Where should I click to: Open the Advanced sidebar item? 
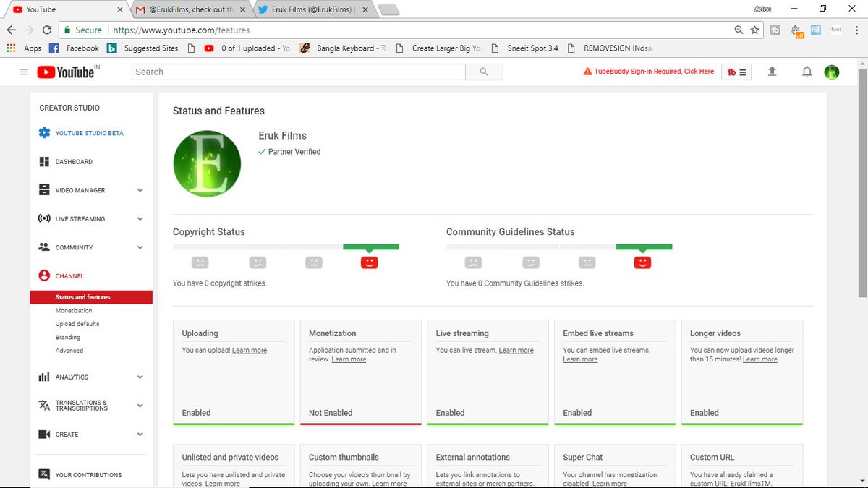(69, 351)
